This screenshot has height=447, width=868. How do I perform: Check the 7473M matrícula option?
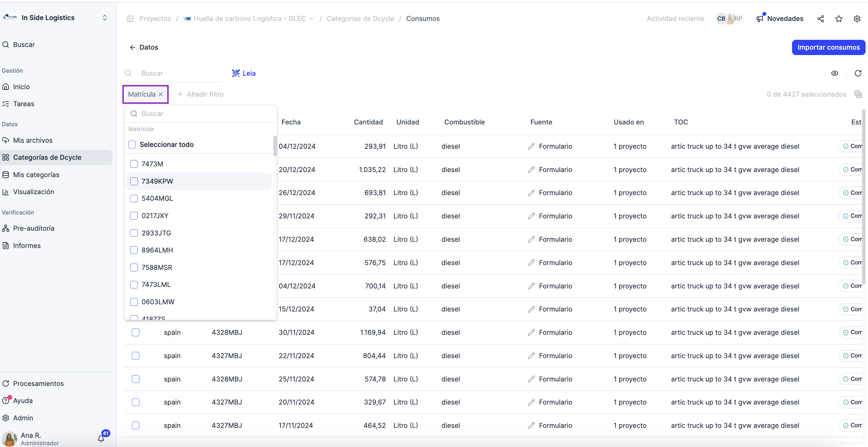[134, 164]
